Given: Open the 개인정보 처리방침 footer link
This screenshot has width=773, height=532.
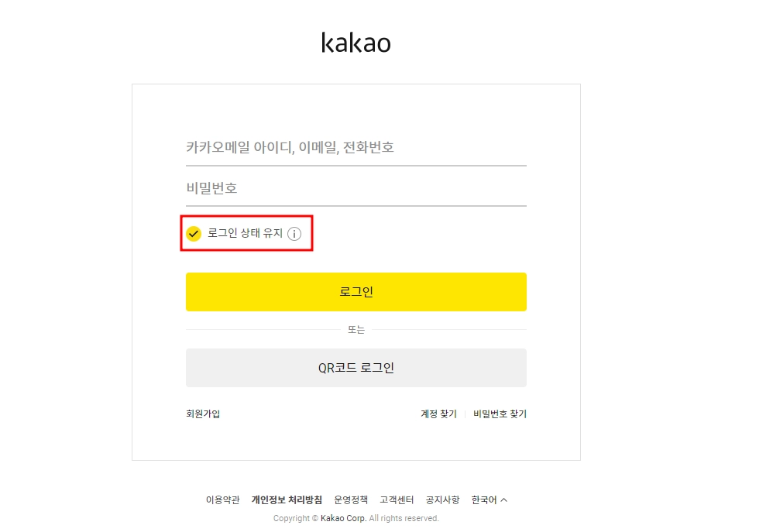Looking at the screenshot, I should (287, 500).
